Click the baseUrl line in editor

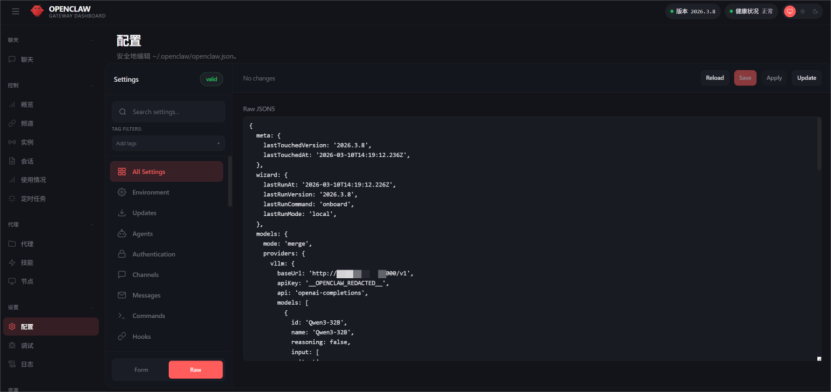(345, 274)
